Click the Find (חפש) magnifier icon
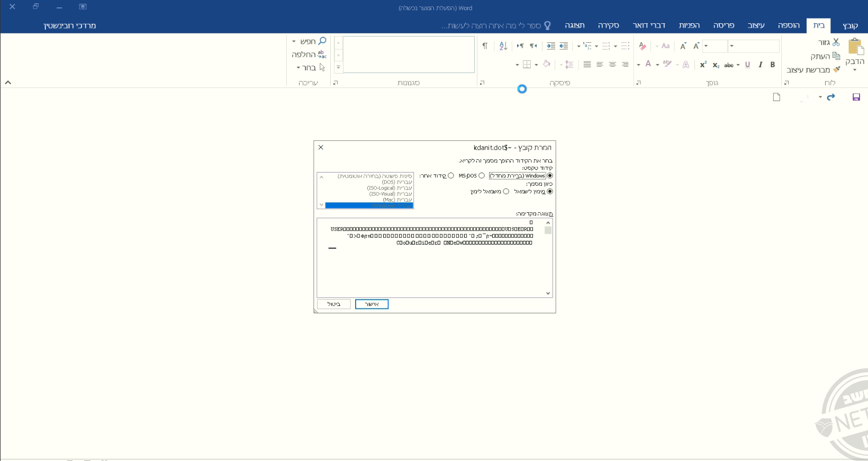The height and width of the screenshot is (461, 868). [x=322, y=41]
